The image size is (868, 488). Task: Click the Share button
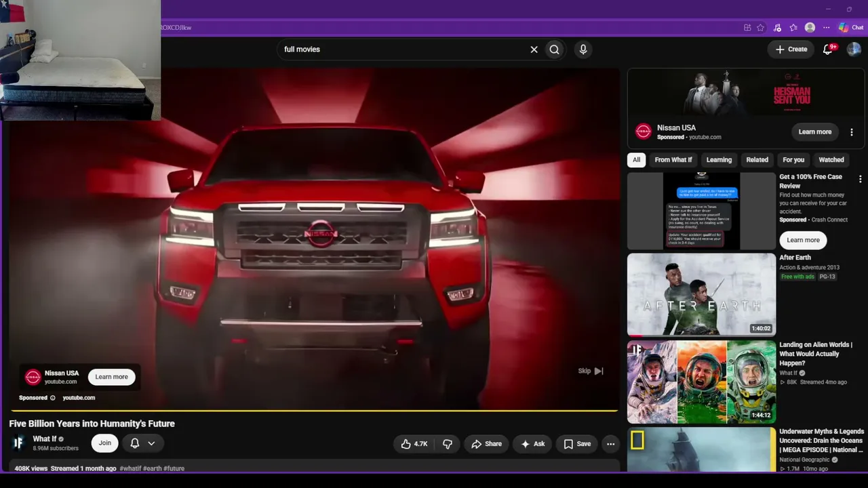[487, 444]
